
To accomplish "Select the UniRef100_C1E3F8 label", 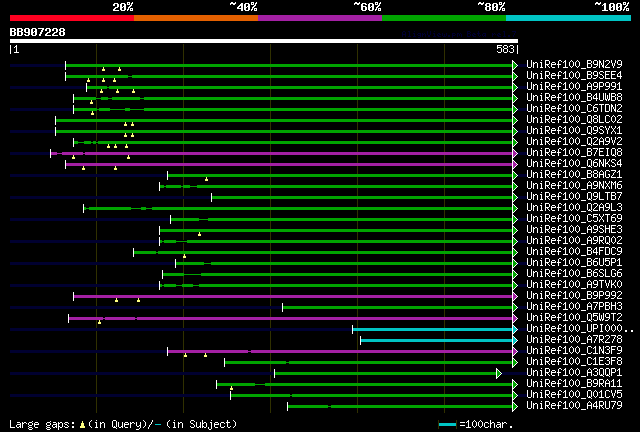I will (x=574, y=362).
